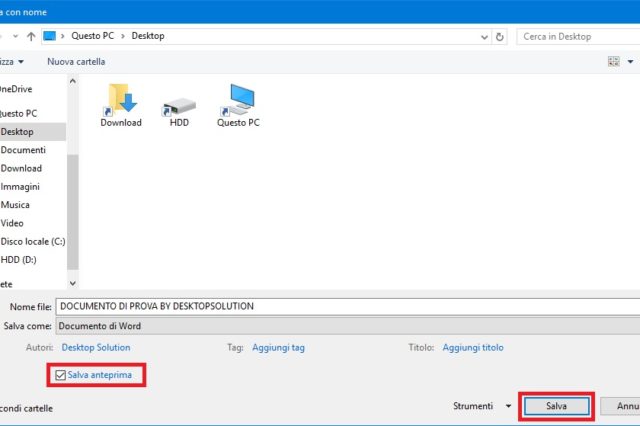This screenshot has height=426, width=640.
Task: Edit the Desktop Solution author link
Action: pos(96,348)
